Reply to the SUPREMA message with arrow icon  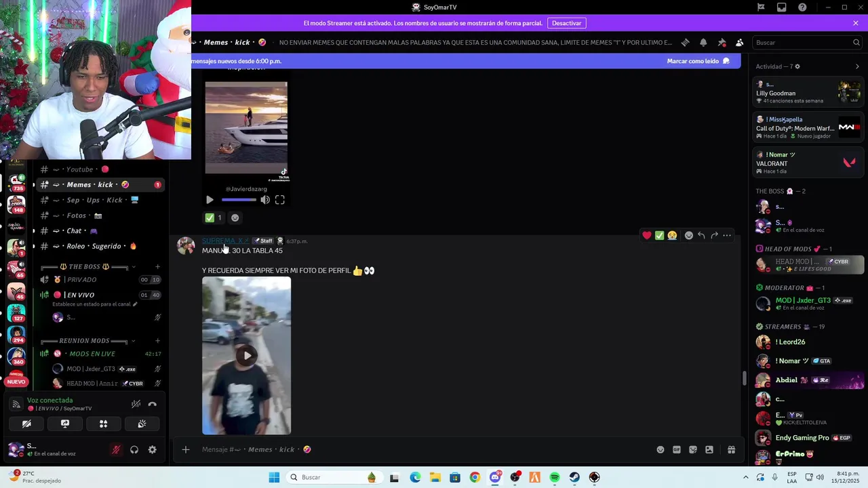702,235
